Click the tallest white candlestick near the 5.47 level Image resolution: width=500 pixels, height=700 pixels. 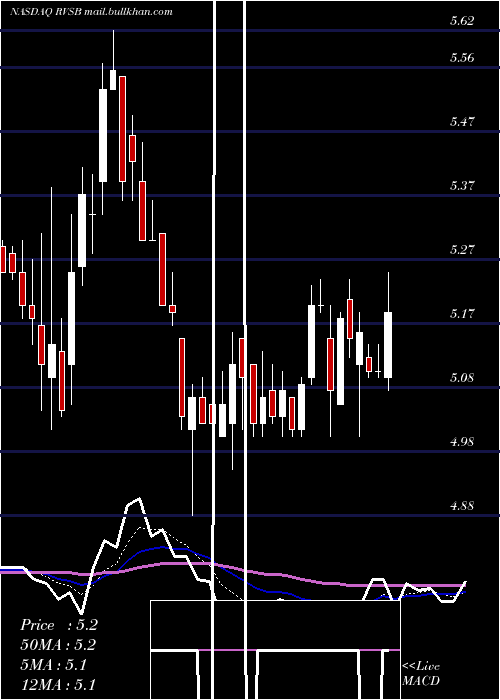103,135
